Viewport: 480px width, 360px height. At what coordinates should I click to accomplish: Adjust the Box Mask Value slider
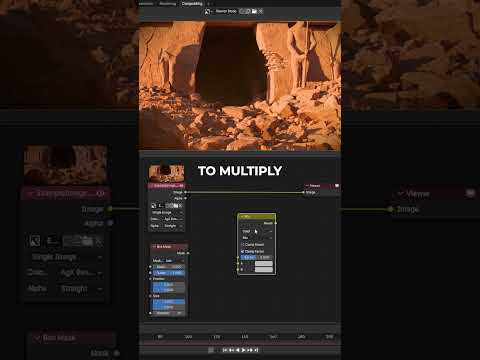[x=168, y=273]
